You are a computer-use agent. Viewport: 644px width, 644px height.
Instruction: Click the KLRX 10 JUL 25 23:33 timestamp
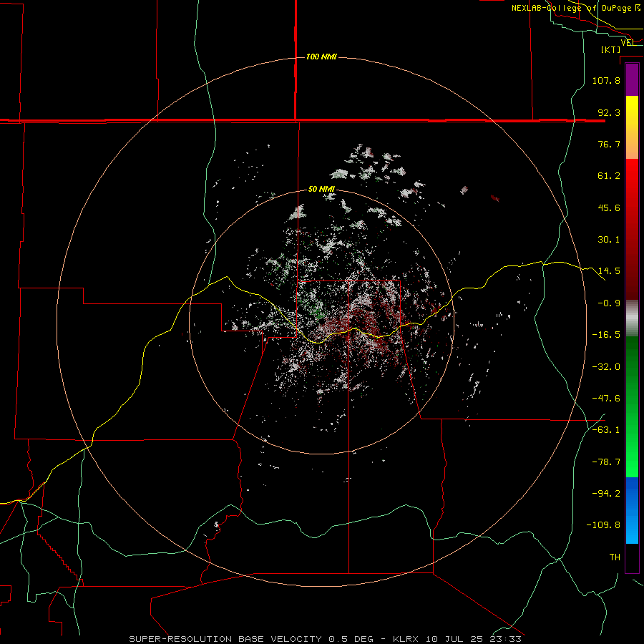[457, 639]
